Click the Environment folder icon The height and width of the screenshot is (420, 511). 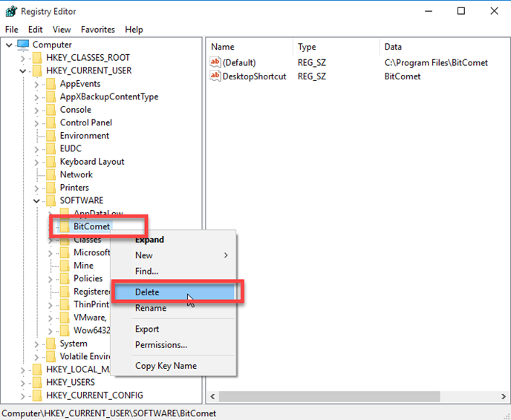point(51,136)
